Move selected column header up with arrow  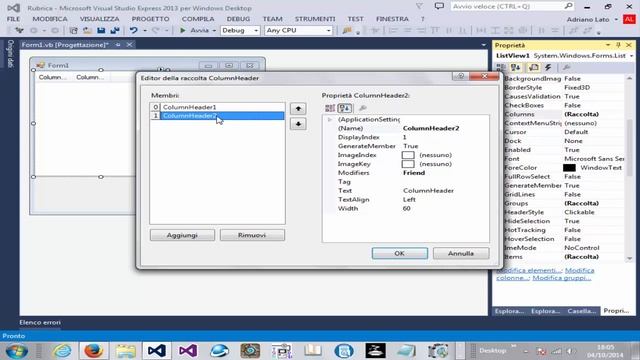click(298, 109)
